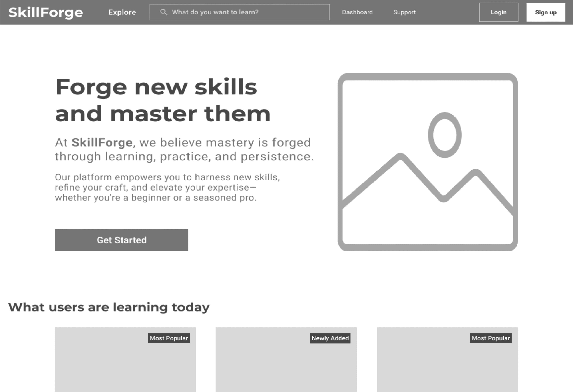Click the Login button
Screen dimensions: 573x392
click(498, 12)
